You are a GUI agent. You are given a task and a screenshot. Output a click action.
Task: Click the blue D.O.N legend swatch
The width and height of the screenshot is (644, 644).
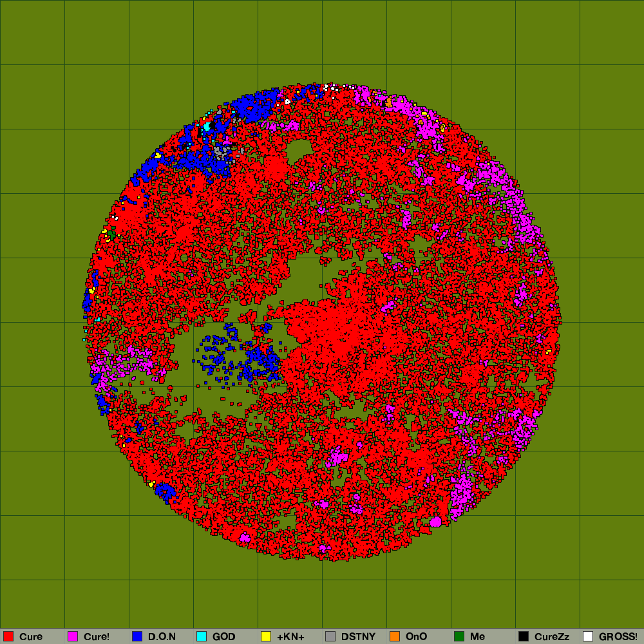[137, 636]
